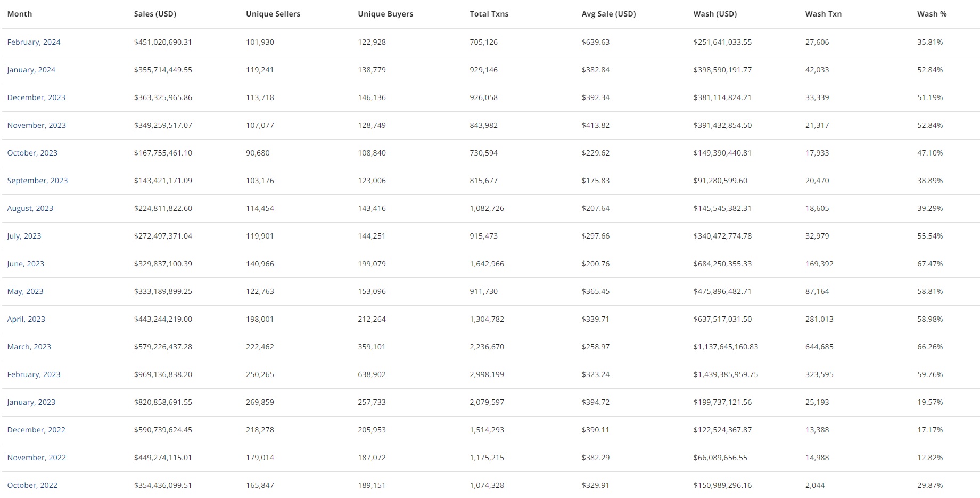Open November, 2023 monthly details

36,125
